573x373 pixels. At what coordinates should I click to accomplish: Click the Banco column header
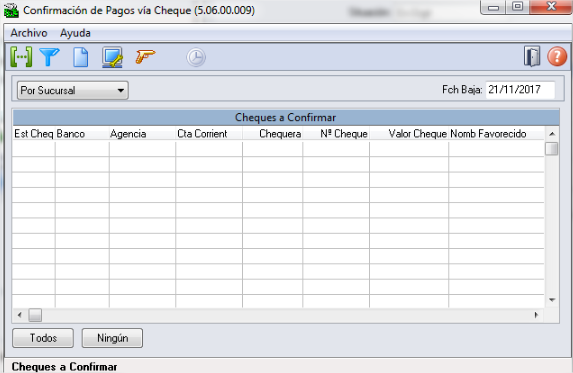(82, 134)
